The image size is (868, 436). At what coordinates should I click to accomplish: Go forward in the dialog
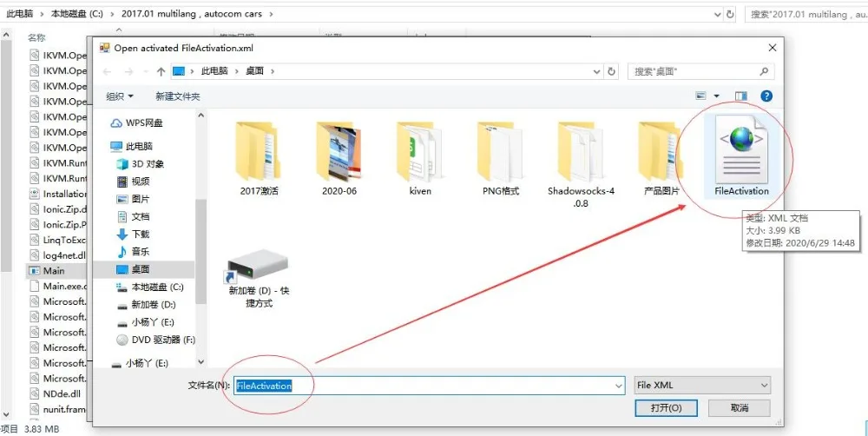click(128, 71)
